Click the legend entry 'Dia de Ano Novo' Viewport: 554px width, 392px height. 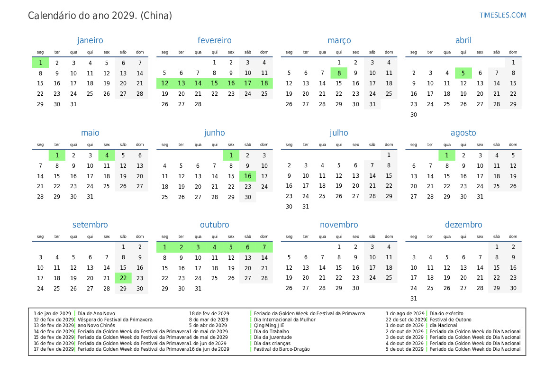[x=97, y=313]
